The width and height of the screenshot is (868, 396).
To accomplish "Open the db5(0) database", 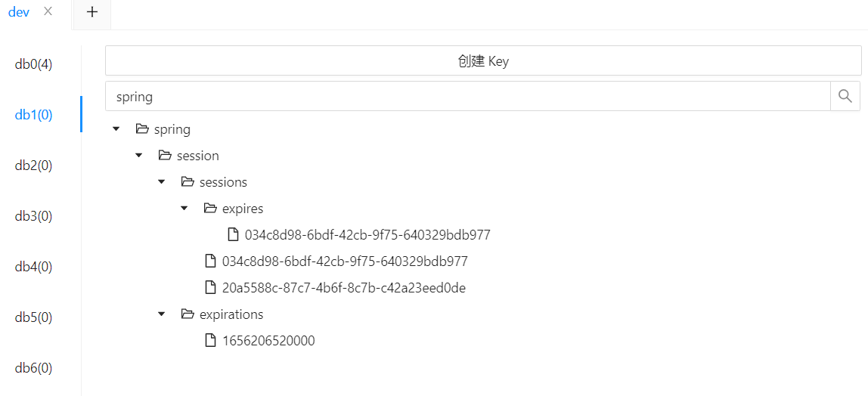I will tap(34, 317).
